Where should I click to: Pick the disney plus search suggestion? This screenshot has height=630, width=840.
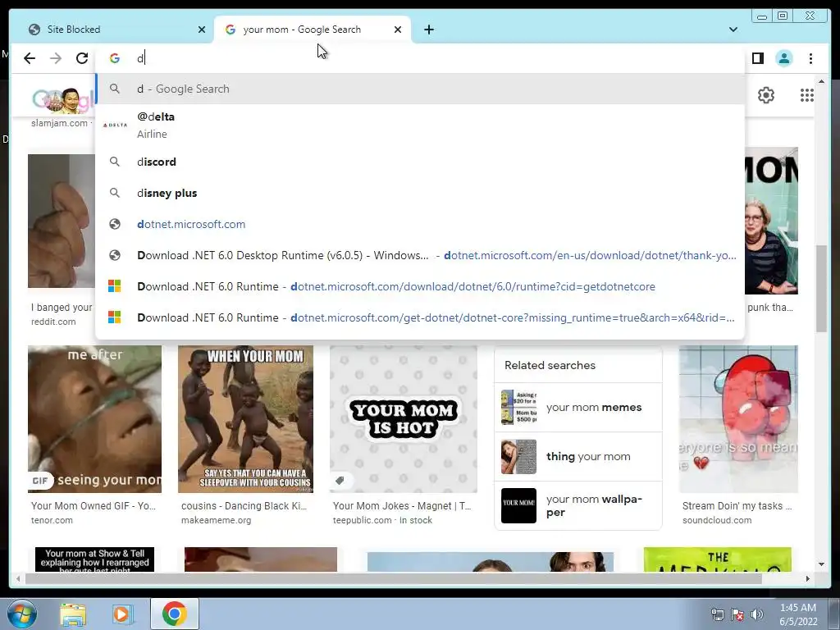pyautogui.click(x=420, y=193)
